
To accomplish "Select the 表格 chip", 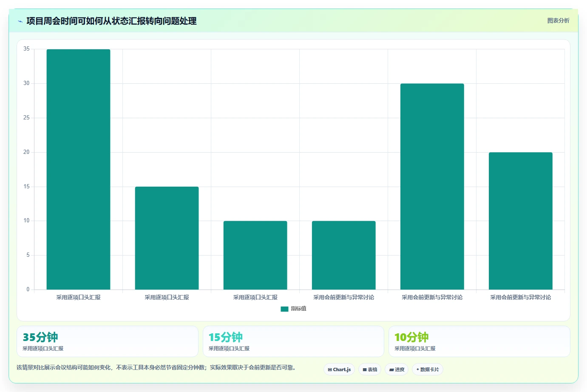I will click(x=370, y=369).
